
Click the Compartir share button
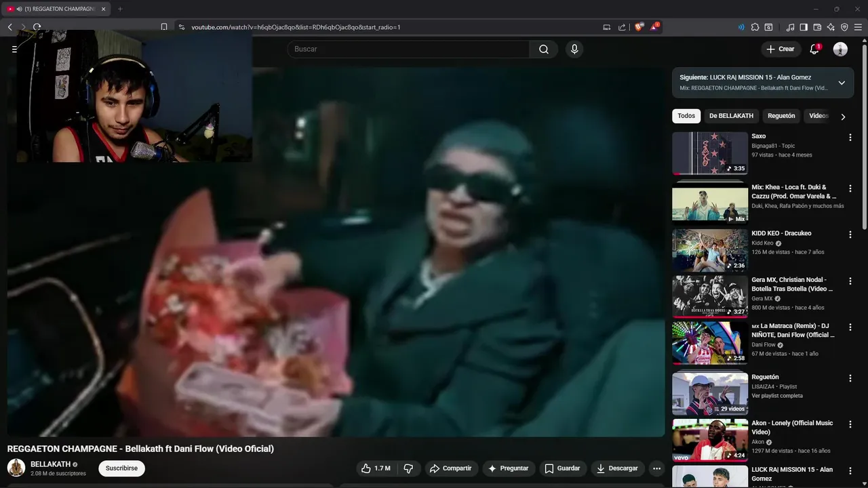[451, 468]
